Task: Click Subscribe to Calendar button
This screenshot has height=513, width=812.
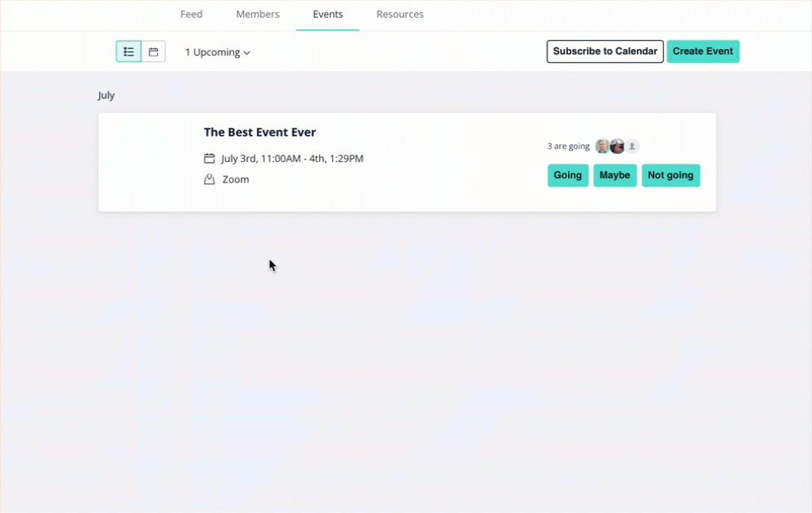Action: tap(605, 52)
